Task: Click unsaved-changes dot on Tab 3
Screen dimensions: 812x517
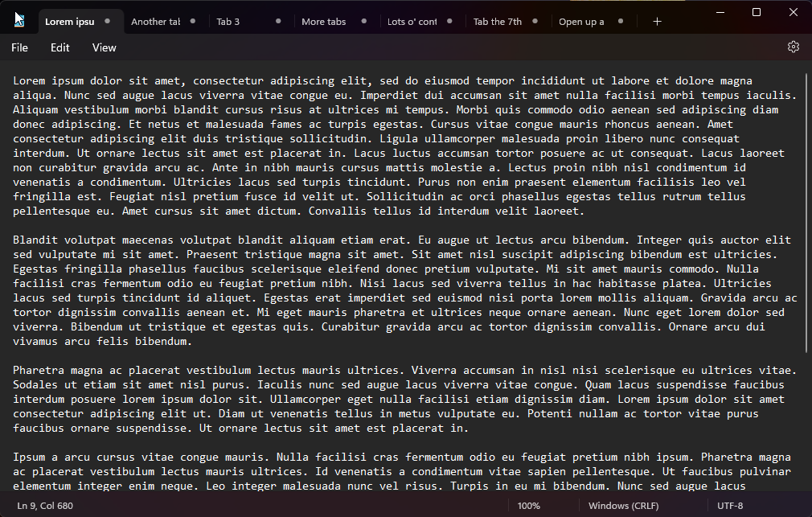Action: (x=277, y=22)
